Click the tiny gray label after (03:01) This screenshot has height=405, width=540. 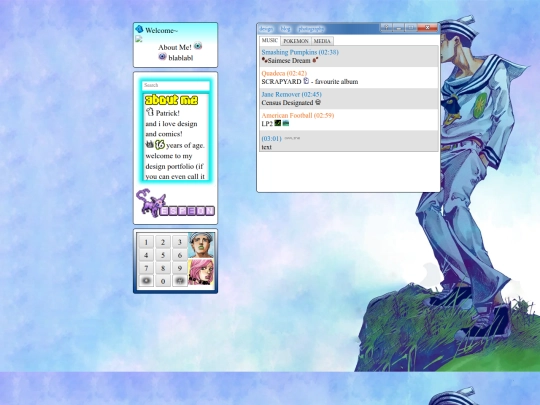(x=292, y=138)
